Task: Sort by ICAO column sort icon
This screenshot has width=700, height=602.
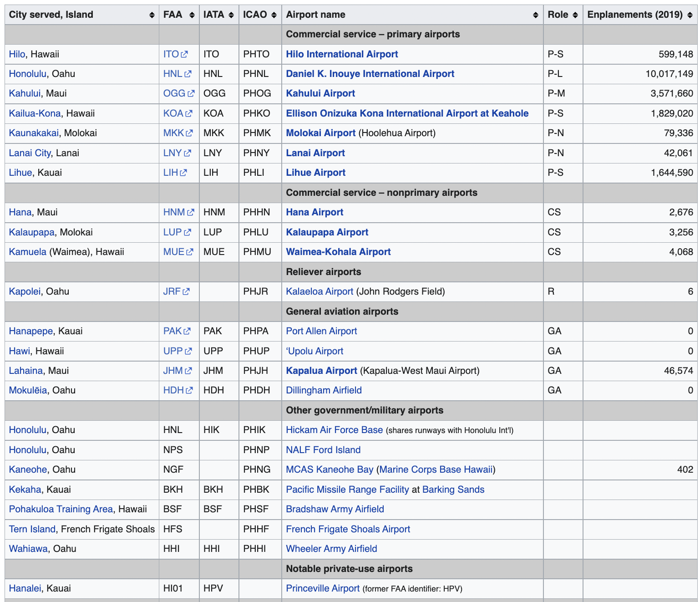Action: [274, 15]
